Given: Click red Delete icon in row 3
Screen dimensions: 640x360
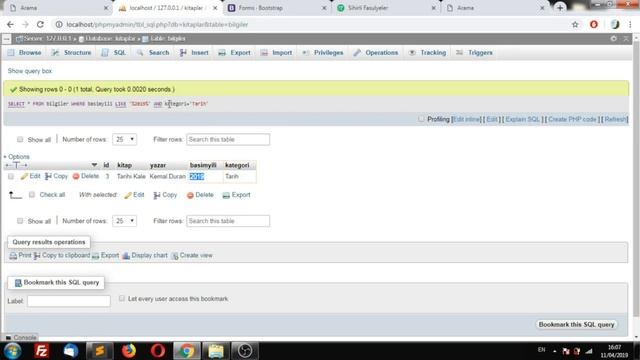Looking at the screenshot, I should click(76, 176).
